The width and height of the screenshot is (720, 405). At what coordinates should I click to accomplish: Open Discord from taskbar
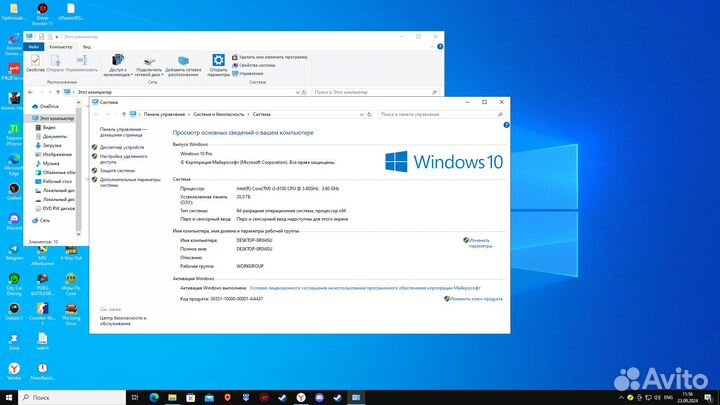pos(319,398)
